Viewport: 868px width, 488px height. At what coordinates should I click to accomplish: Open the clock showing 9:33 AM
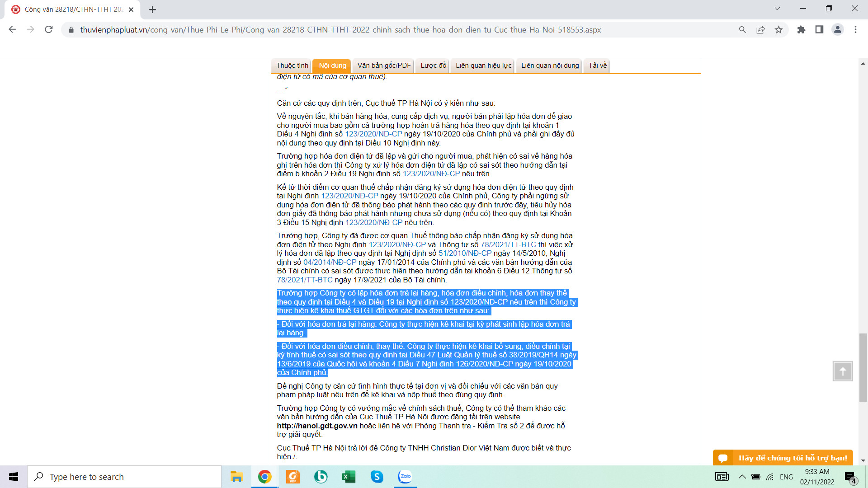817,477
